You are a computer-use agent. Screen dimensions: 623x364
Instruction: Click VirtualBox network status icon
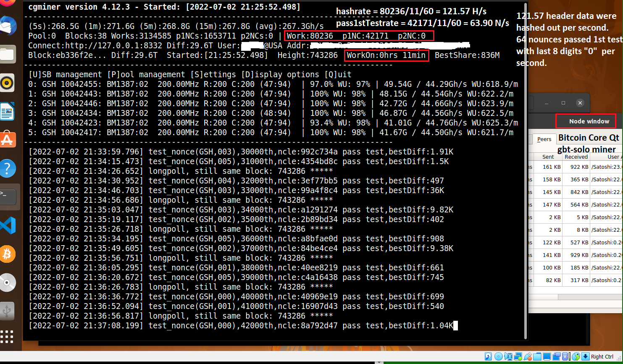pos(518,356)
